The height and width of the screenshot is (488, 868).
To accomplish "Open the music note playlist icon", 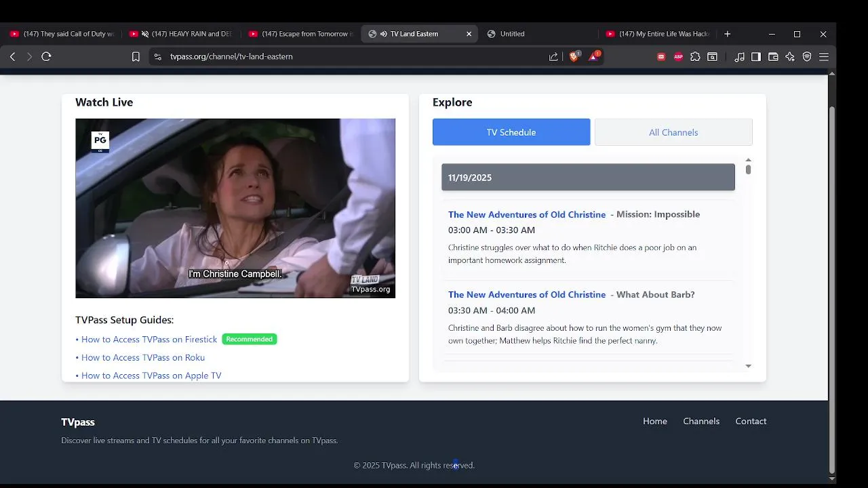I will pos(739,57).
